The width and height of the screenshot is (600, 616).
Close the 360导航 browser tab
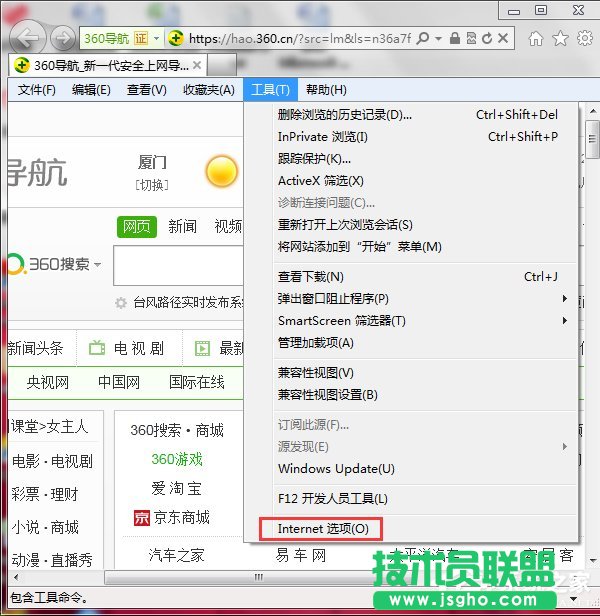(x=197, y=65)
